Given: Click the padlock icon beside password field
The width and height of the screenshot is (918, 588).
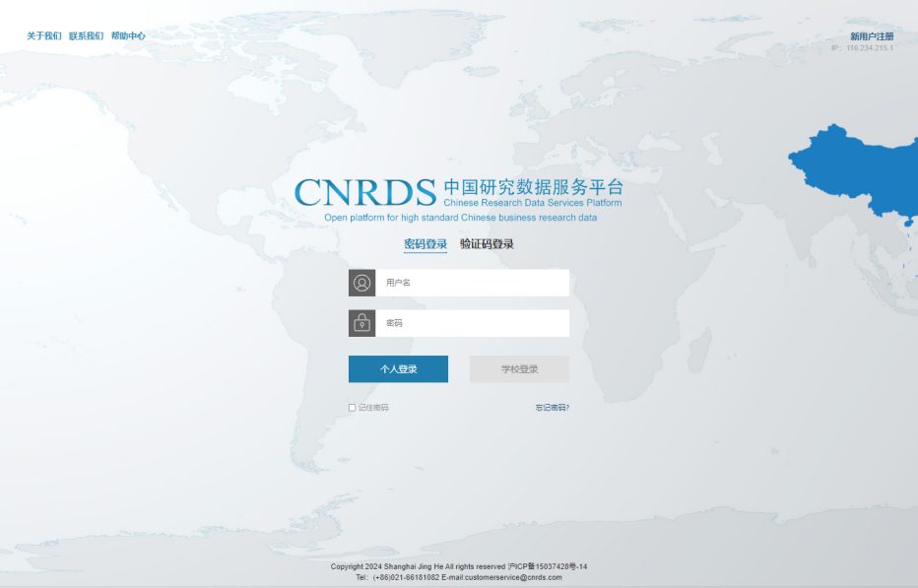Looking at the screenshot, I should click(361, 323).
